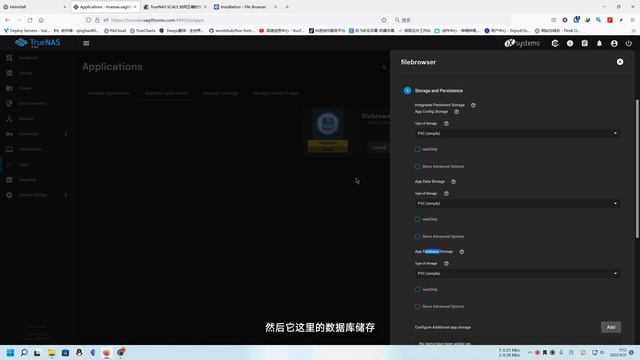Bookmark this page with star icon
640x360 pixels.
[384, 20]
